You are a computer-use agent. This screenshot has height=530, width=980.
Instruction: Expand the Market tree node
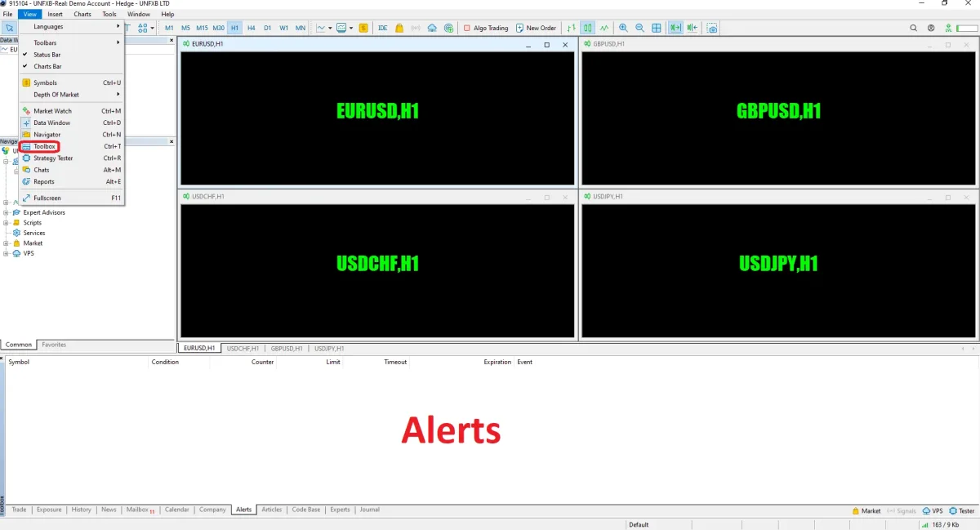point(7,243)
